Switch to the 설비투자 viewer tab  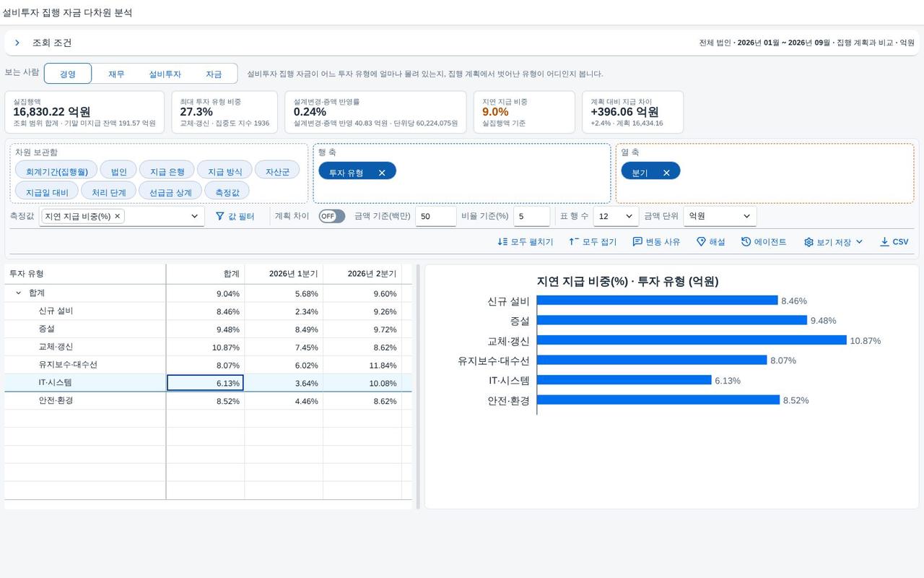(x=165, y=74)
